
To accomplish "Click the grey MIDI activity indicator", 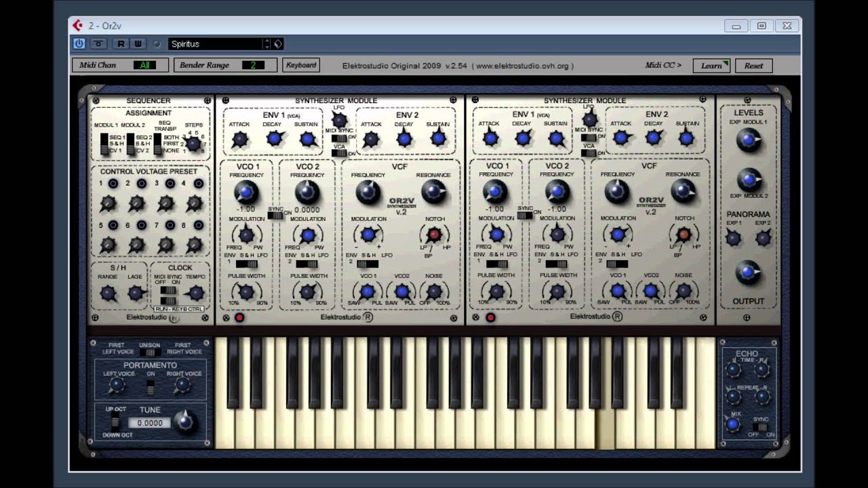I will (x=157, y=44).
